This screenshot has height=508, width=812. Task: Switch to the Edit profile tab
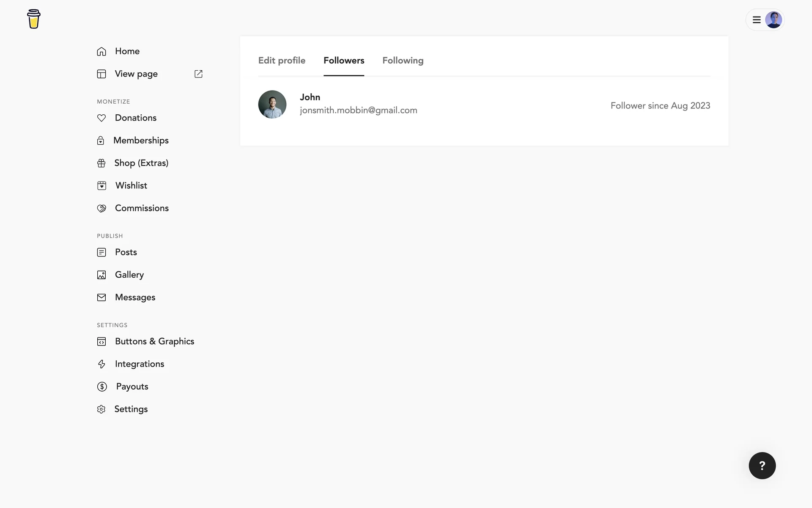pyautogui.click(x=282, y=61)
